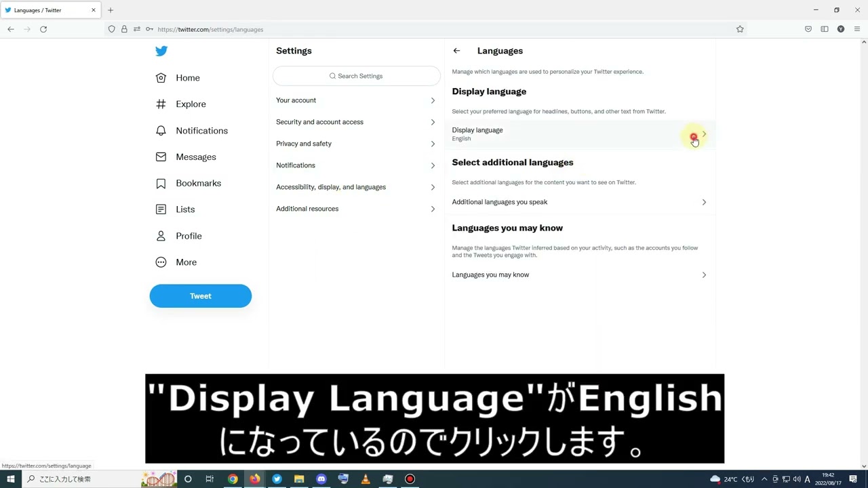This screenshot has height=488, width=868.
Task: Click the Languages / Twitter tab
Action: click(50, 10)
